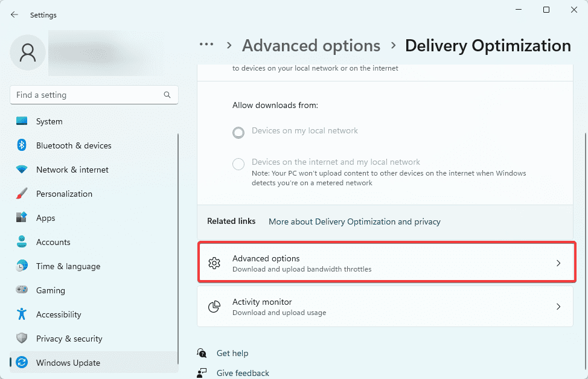Select the Accessibility figure icon
Image resolution: width=588 pixels, height=379 pixels.
(22, 314)
